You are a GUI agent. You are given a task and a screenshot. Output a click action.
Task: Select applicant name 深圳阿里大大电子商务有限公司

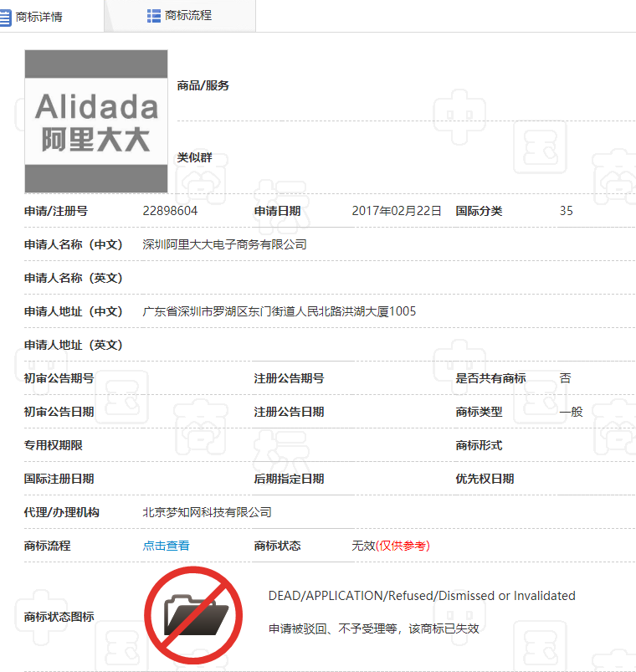click(224, 244)
